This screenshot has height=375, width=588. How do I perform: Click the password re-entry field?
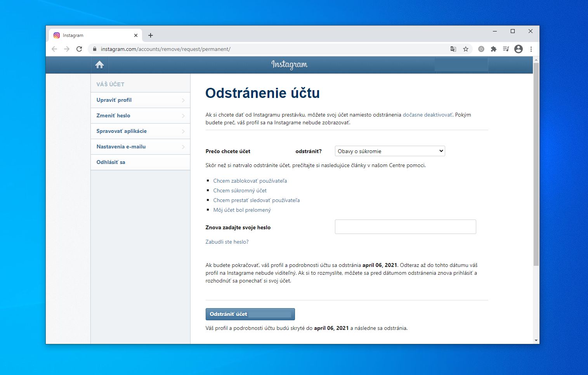[405, 227]
